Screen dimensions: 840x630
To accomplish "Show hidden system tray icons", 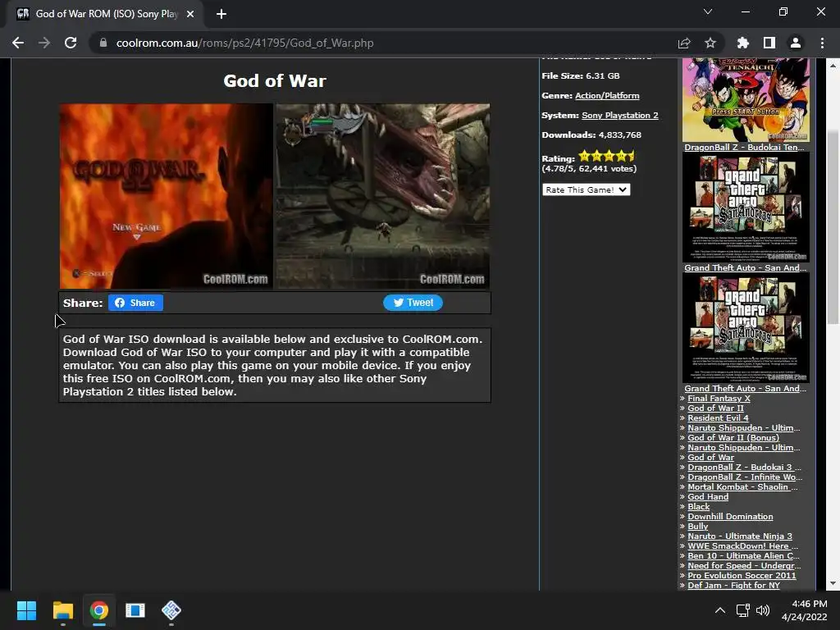I will 720,610.
